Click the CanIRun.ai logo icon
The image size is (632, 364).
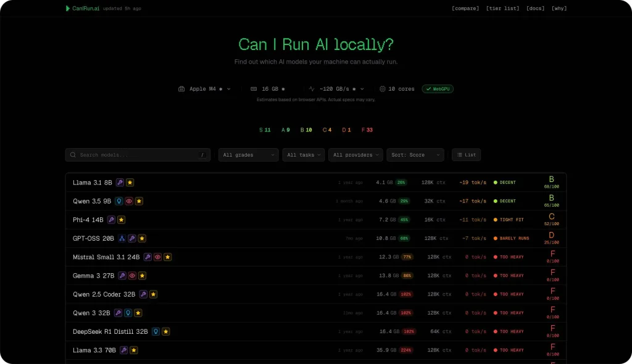point(68,9)
